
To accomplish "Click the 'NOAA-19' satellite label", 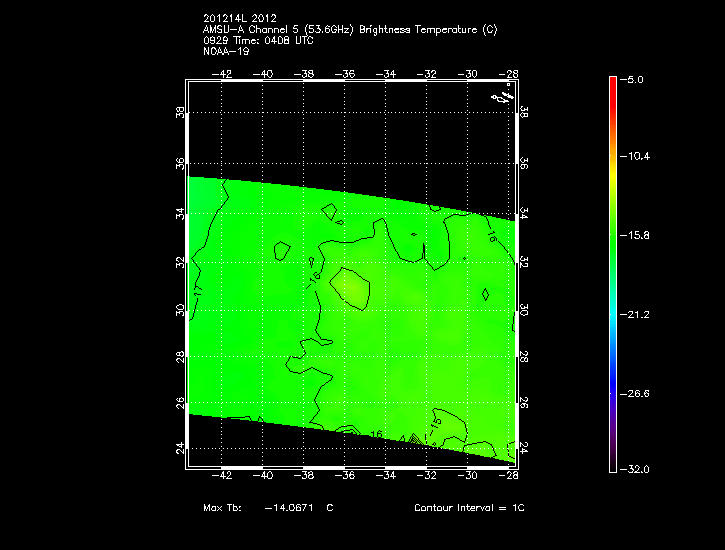I will tap(224, 50).
